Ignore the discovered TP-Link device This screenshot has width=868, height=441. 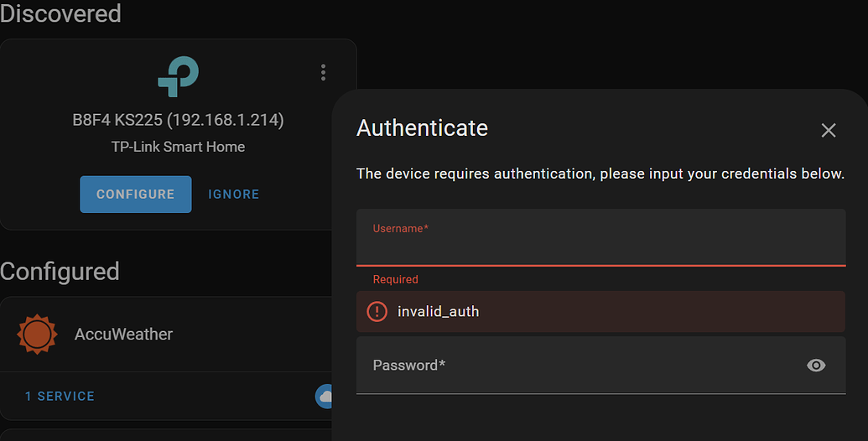coord(234,195)
